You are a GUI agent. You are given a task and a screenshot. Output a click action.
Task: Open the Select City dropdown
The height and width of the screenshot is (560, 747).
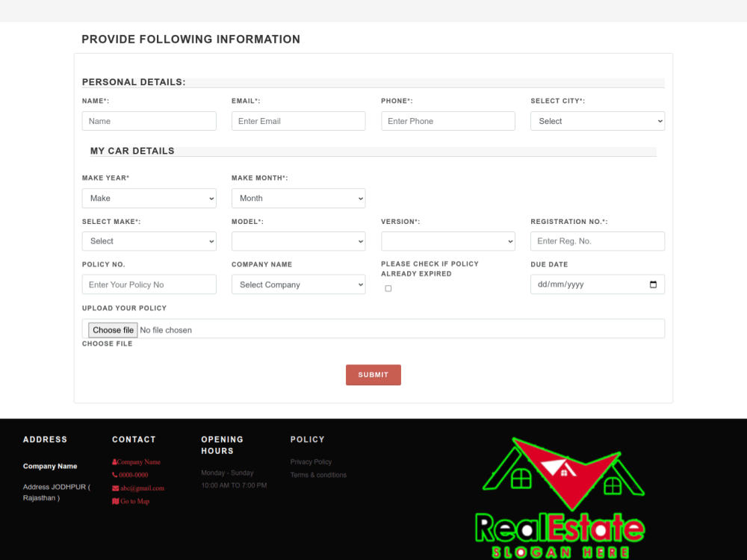[x=598, y=121]
